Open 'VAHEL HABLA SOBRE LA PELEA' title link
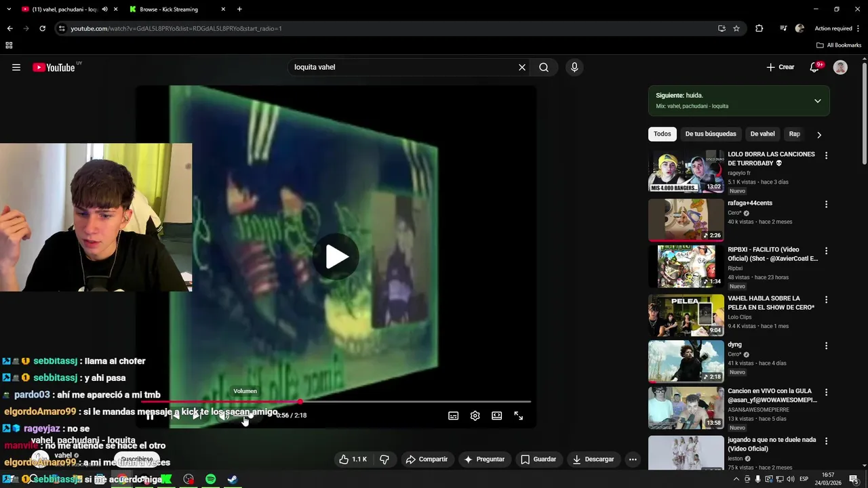This screenshot has width=868, height=488. pos(771,303)
